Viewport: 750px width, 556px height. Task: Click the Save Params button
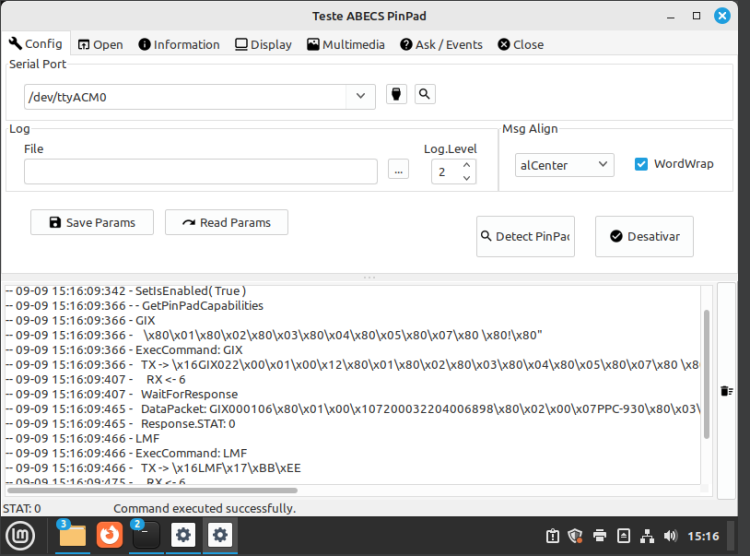coord(92,222)
